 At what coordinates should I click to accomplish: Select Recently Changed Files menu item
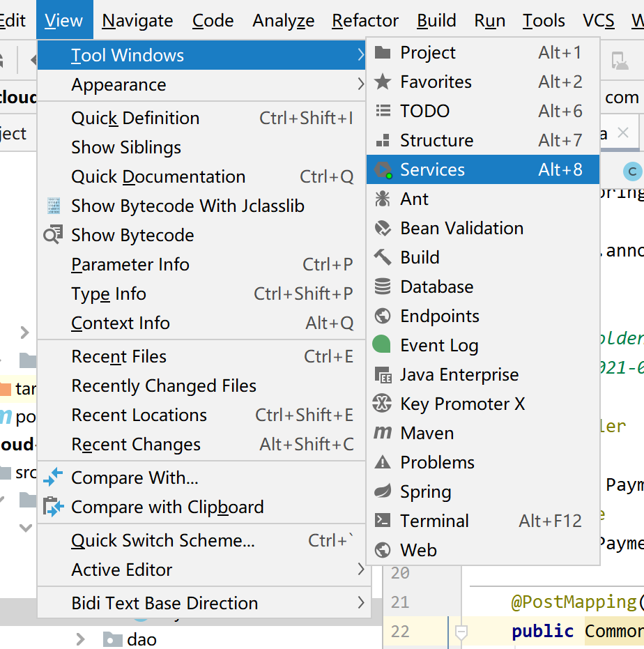pos(202,385)
